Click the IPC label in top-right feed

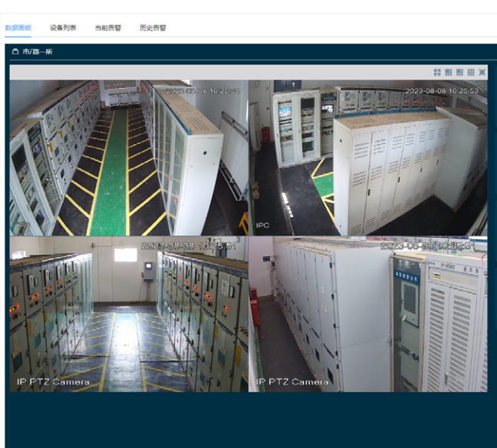(x=263, y=227)
